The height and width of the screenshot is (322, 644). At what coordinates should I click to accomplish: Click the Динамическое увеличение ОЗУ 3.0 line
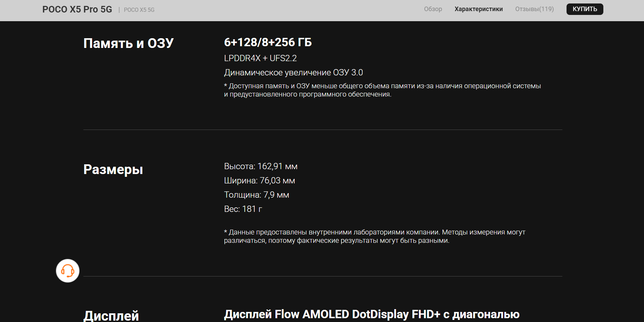[x=293, y=73]
